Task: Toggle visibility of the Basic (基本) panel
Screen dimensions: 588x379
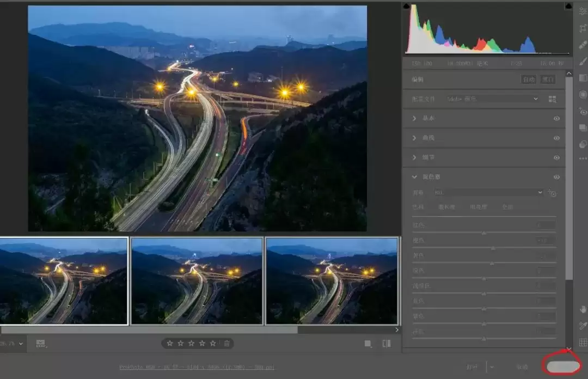Action: coord(556,118)
